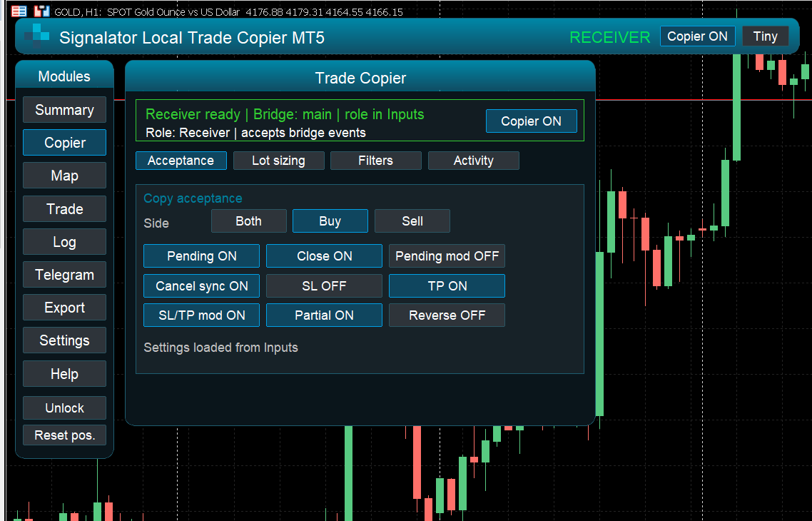Image resolution: width=812 pixels, height=521 pixels.
Task: Click the 'Side' label
Action: [x=156, y=223]
